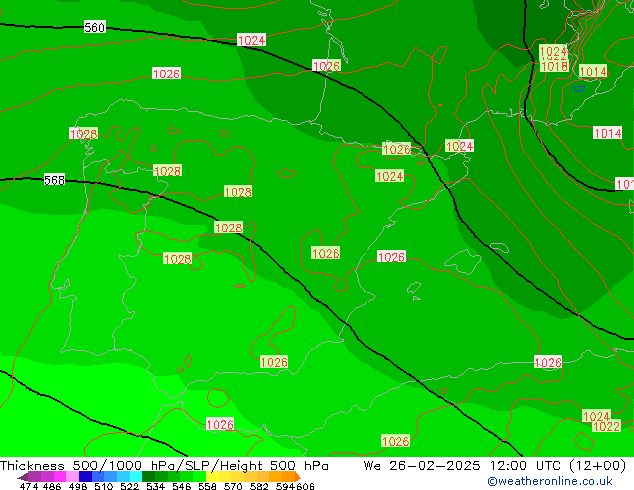This screenshot has height=490, width=634.
Task: Pick the bright magenta legend swatch
Action: tap(60, 477)
